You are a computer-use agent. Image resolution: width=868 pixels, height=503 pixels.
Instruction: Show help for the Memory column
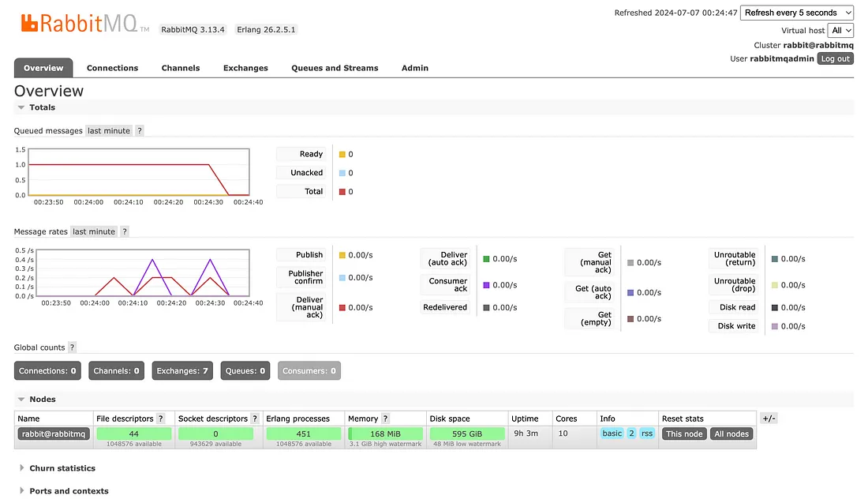[385, 419]
